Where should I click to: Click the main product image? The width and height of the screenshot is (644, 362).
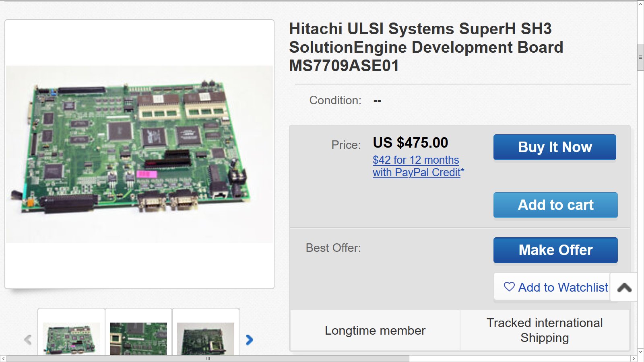139,154
